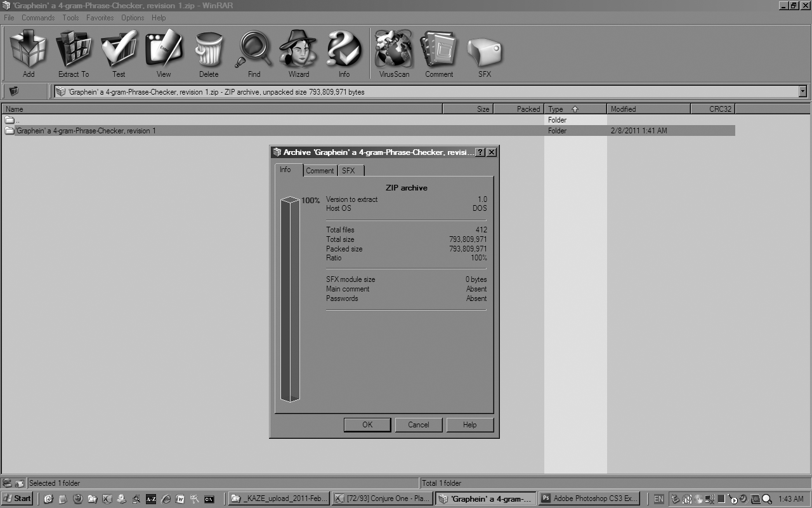Image resolution: width=812 pixels, height=508 pixels.
Task: Click the key icon in status bar
Action: tap(20, 483)
